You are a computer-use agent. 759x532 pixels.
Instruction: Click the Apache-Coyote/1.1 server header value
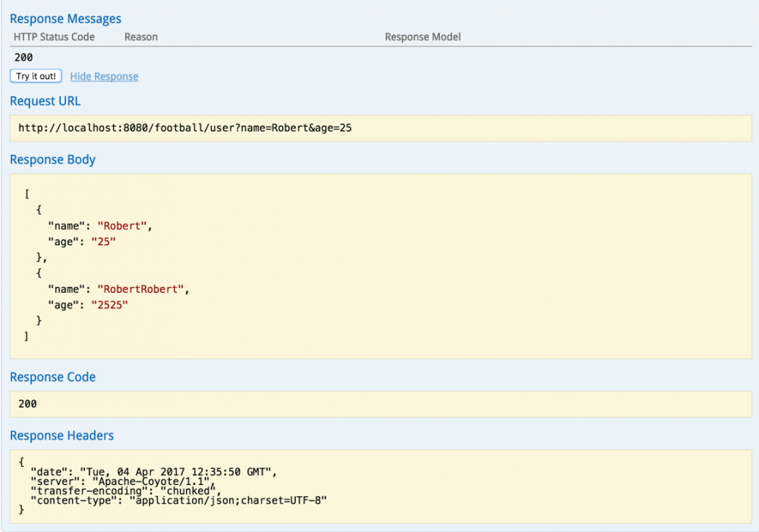[150, 481]
